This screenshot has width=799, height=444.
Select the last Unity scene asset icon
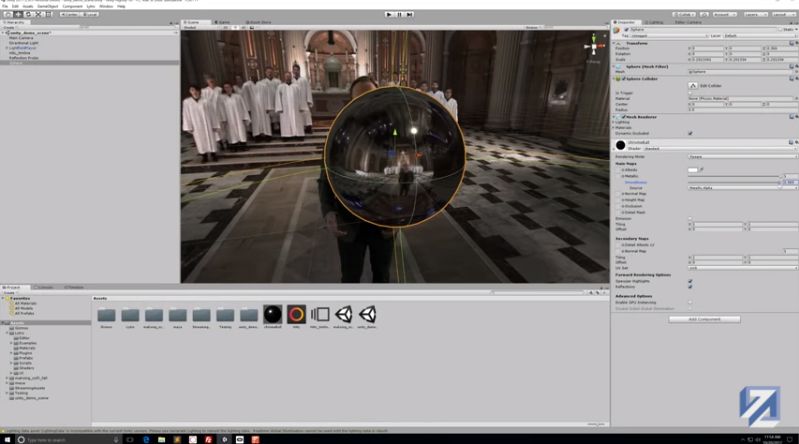(367, 315)
